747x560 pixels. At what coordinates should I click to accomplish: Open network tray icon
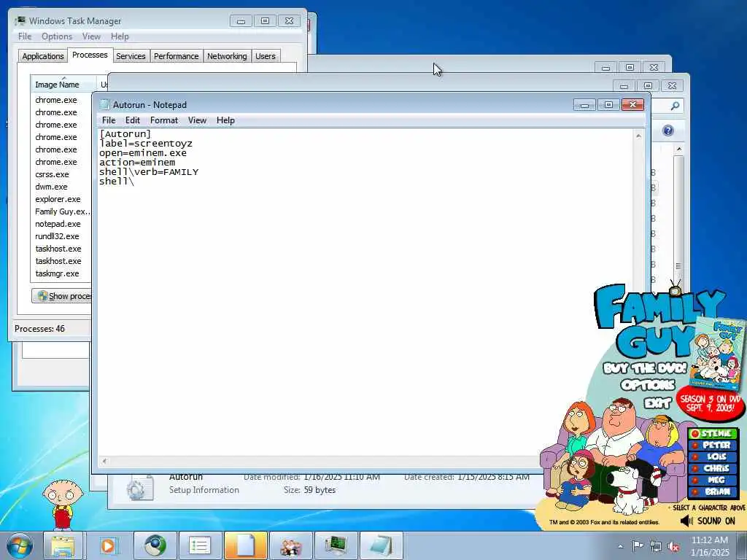[x=656, y=546]
